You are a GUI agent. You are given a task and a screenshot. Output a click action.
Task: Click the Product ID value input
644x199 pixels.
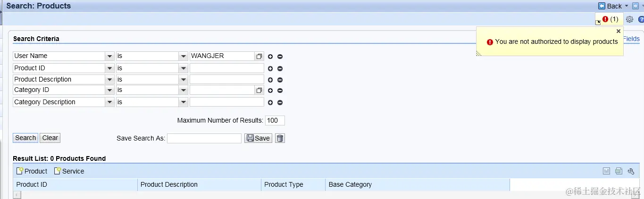(x=227, y=68)
